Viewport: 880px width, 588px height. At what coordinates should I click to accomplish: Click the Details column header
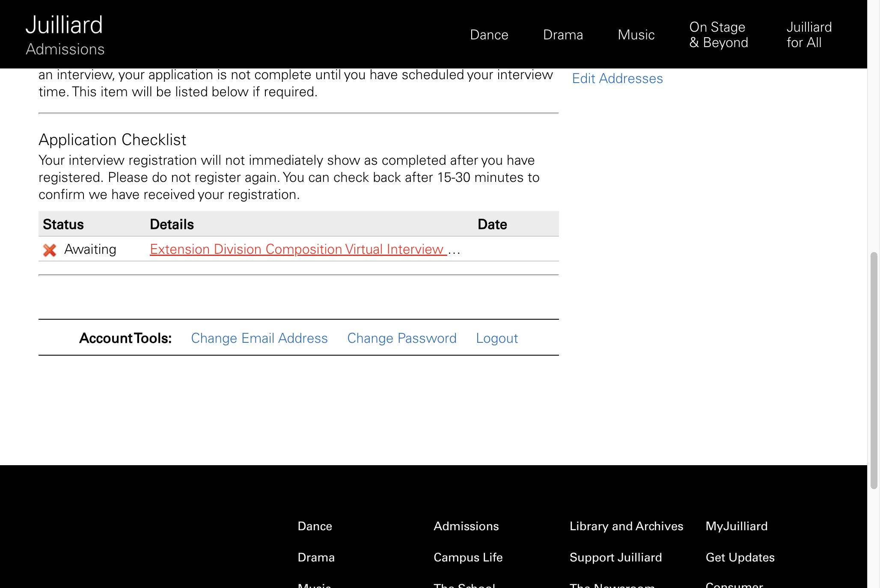(x=172, y=224)
